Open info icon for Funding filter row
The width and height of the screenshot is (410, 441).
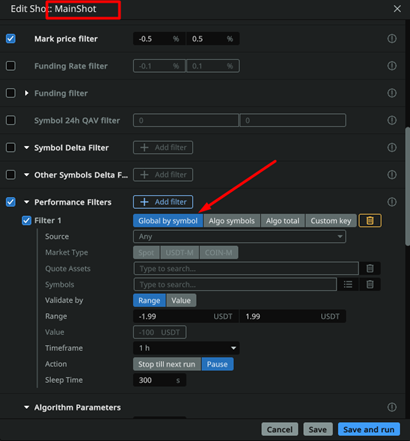392,93
